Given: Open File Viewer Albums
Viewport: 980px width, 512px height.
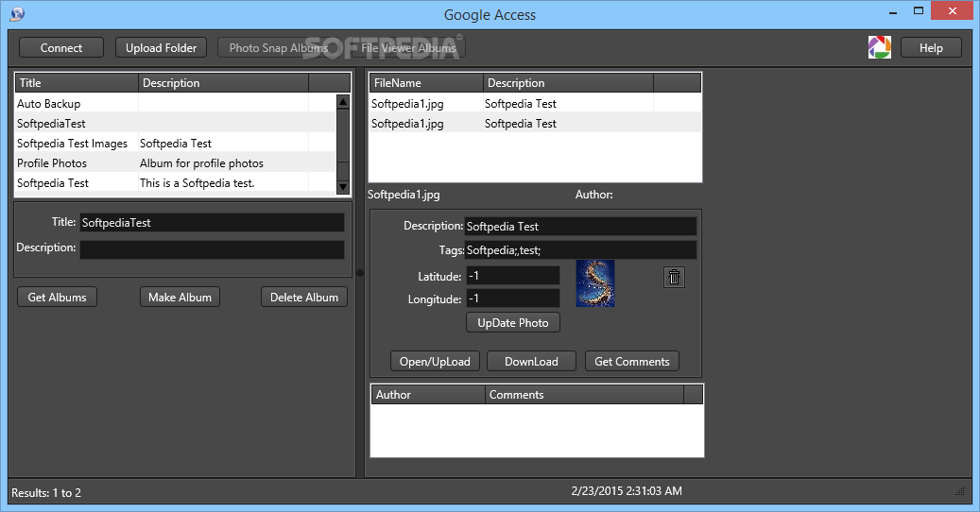Looking at the screenshot, I should tap(409, 48).
